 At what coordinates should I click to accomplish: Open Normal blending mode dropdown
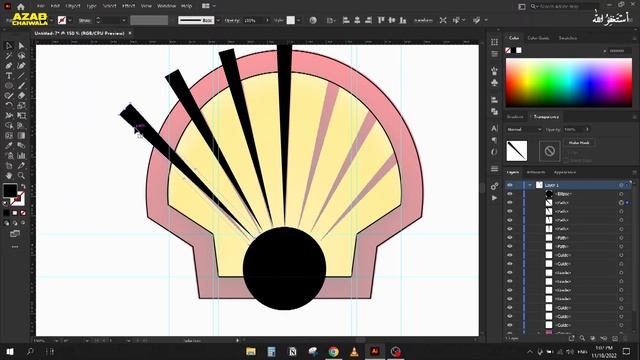click(x=524, y=129)
